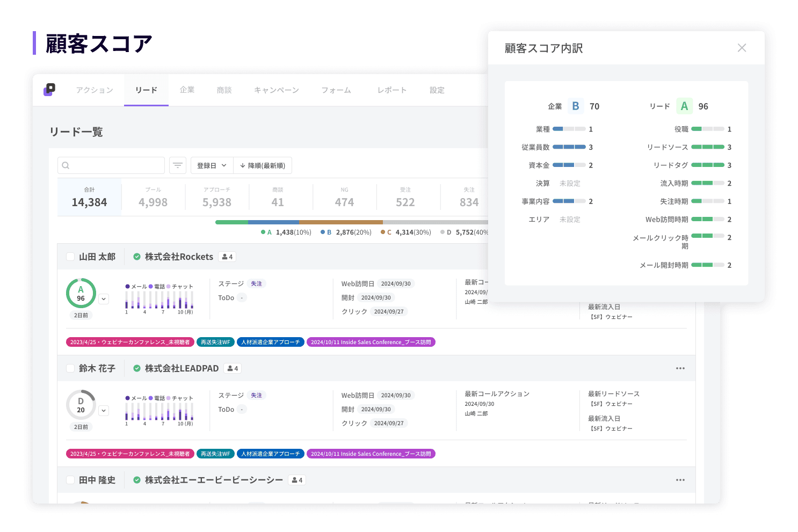Toggle 降順(最新順) sort order button

[263, 165]
